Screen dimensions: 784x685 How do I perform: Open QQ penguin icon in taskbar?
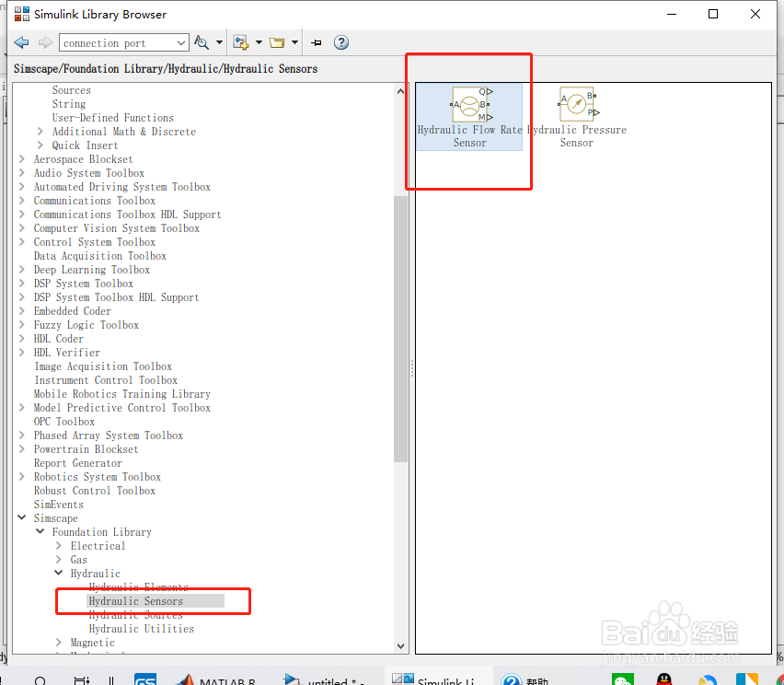point(664,679)
